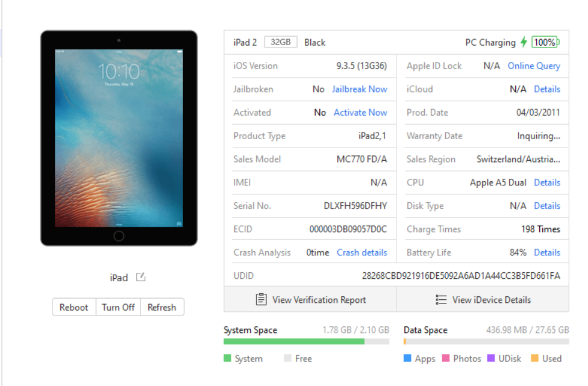
Task: Click the purple UDisk legend swatch
Action: pos(491,358)
